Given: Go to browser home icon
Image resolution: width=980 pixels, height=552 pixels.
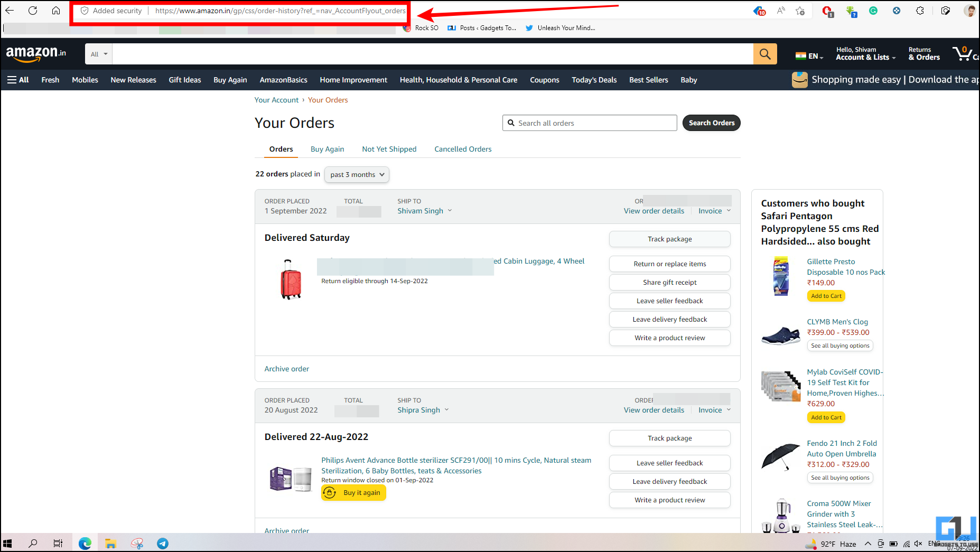Looking at the screenshot, I should (x=56, y=11).
